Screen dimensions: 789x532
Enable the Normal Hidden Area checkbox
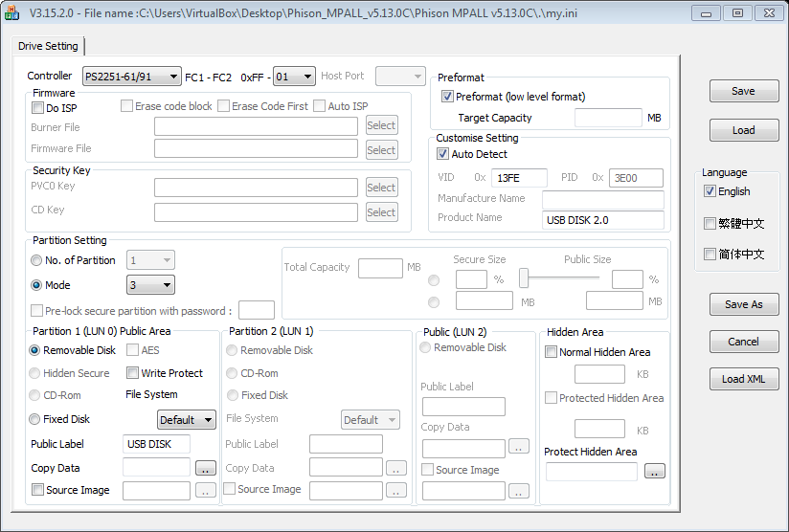click(551, 351)
